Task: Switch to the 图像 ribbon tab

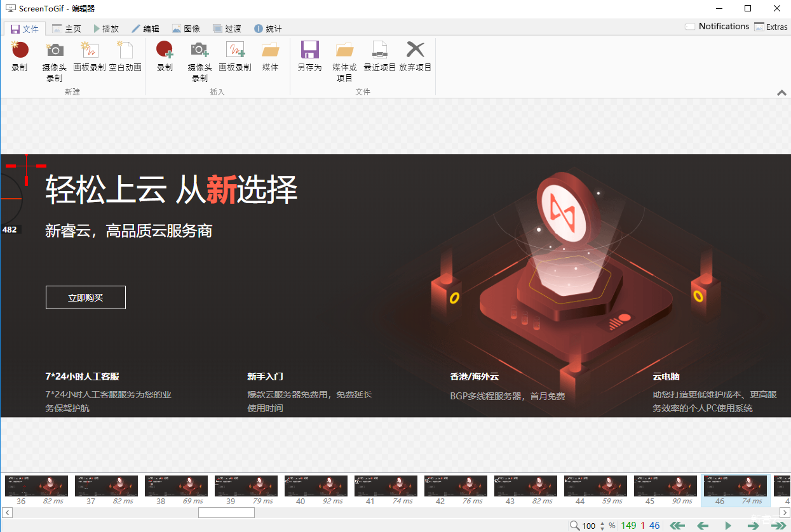Action: [x=186, y=29]
